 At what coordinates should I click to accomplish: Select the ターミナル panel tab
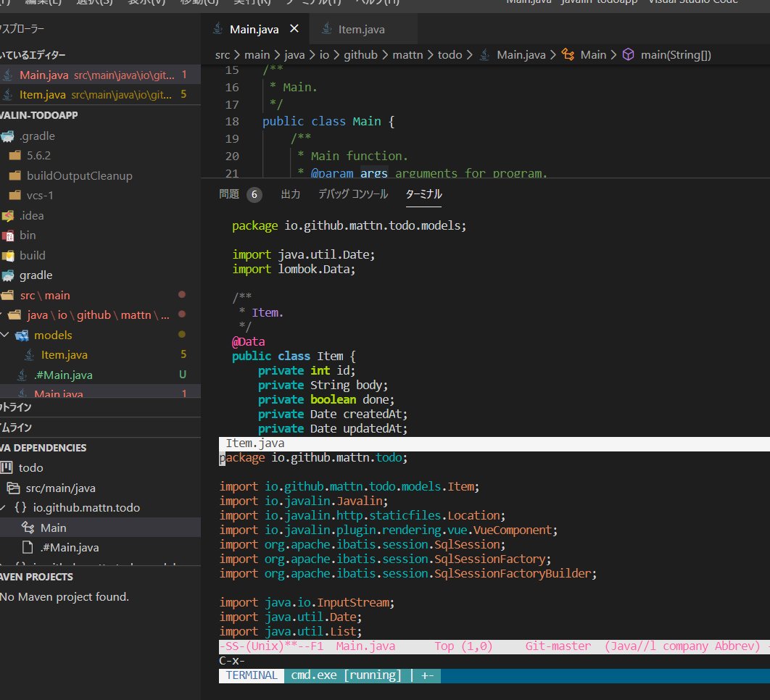point(424,194)
